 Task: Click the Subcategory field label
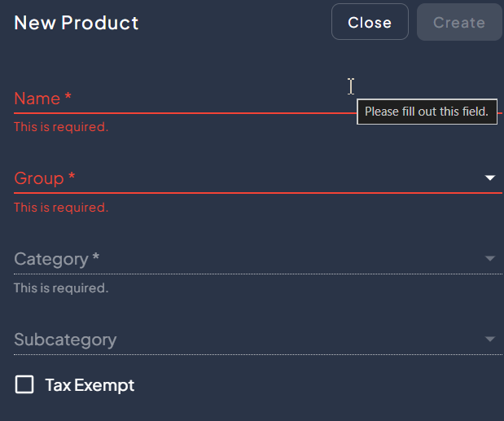[x=65, y=340]
